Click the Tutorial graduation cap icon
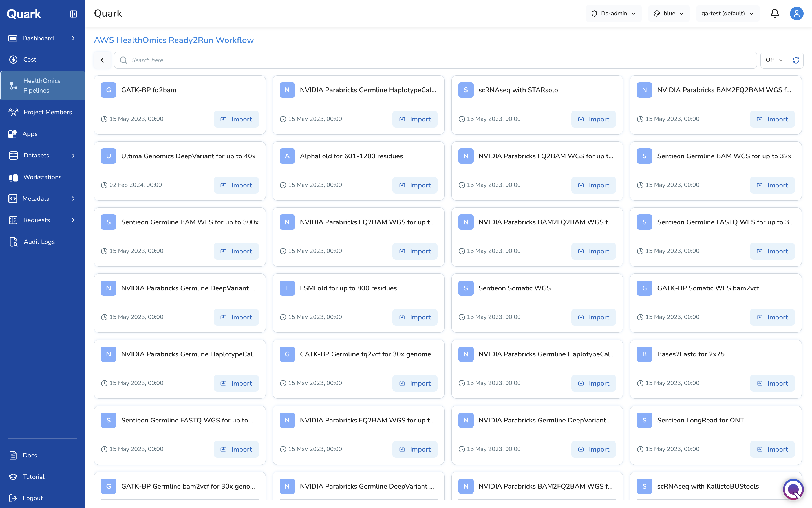Image resolution: width=812 pixels, height=508 pixels. click(13, 477)
